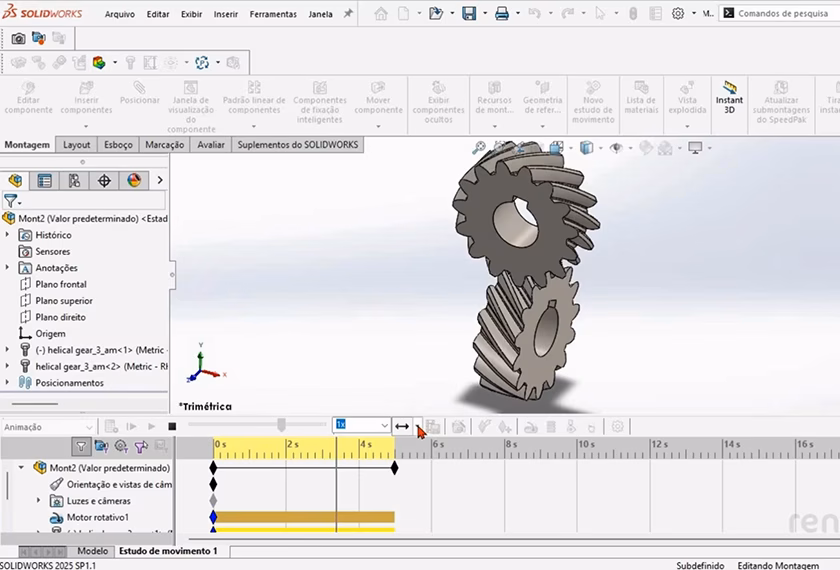Open the Ferramentas menu
Screen dimensions: 840x570
click(x=273, y=15)
